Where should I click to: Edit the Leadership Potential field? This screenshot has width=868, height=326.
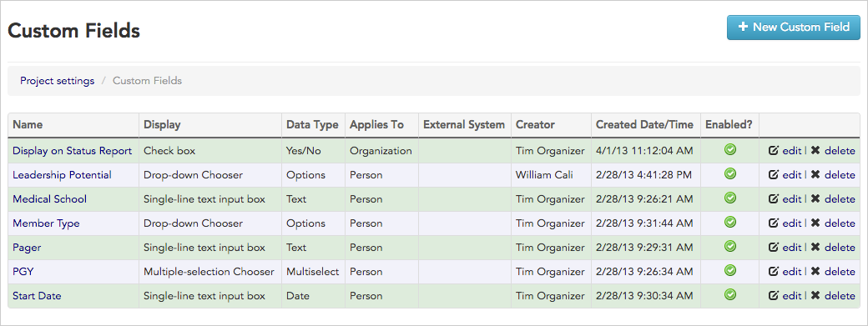(x=785, y=175)
